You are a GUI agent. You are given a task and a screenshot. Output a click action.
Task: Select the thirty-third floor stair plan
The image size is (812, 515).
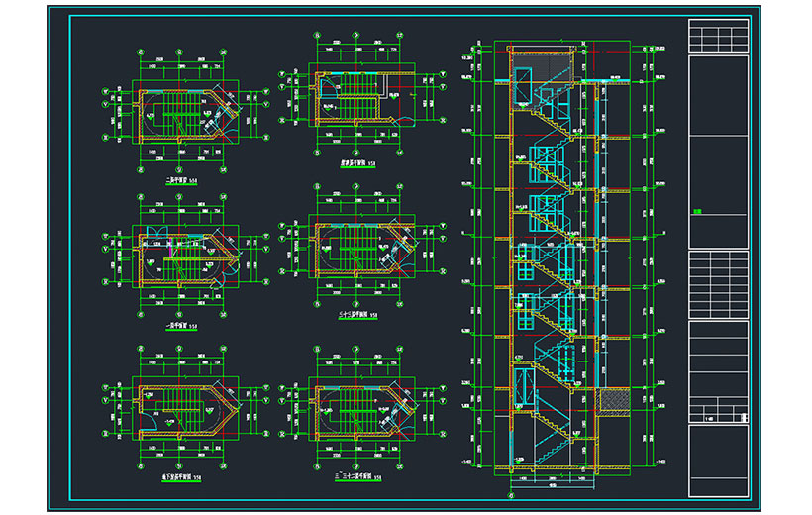[356, 253]
